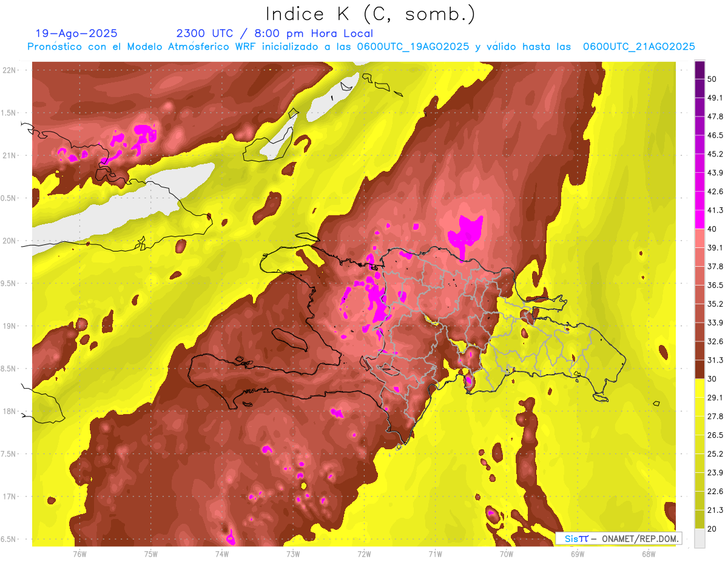Click the '75W' longitude label
The width and height of the screenshot is (728, 562).
click(x=150, y=554)
